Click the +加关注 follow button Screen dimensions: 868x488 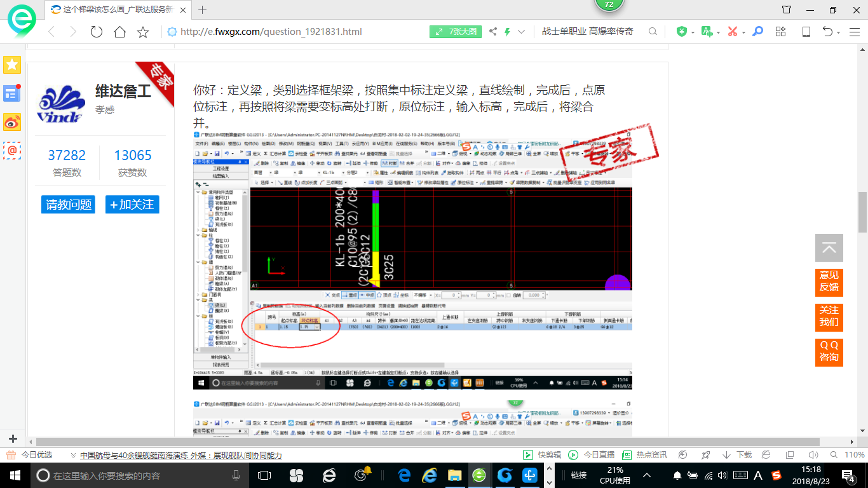(x=132, y=205)
